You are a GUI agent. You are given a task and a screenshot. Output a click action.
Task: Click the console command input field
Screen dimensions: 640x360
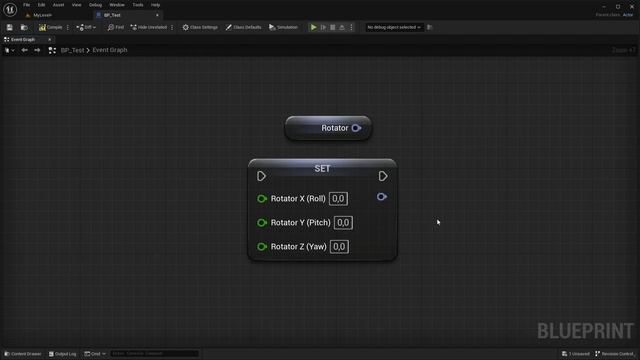[154, 353]
